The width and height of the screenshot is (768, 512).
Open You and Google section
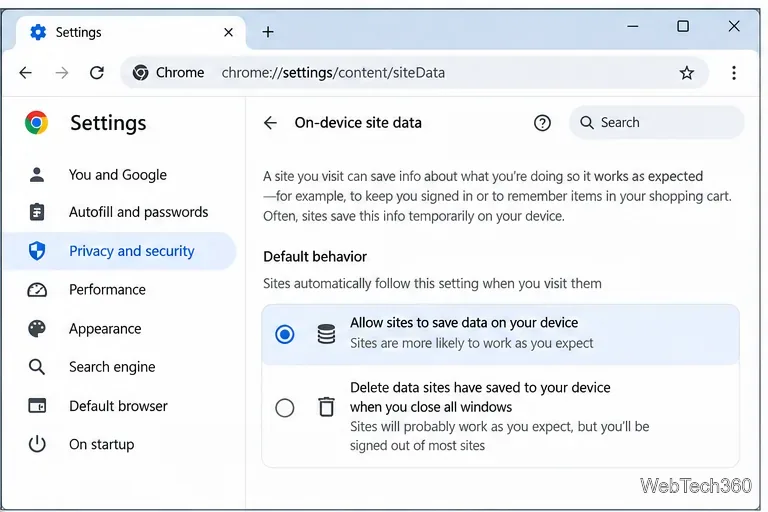tap(120, 175)
